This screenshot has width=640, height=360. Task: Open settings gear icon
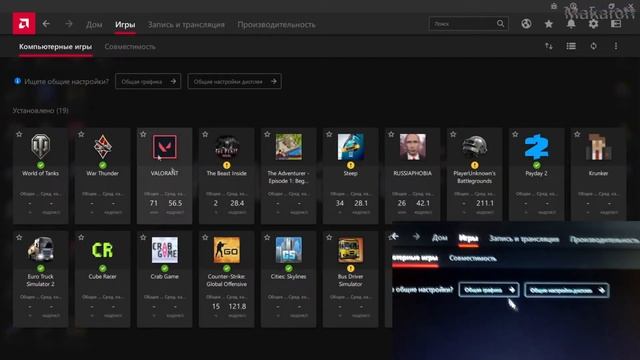(593, 24)
